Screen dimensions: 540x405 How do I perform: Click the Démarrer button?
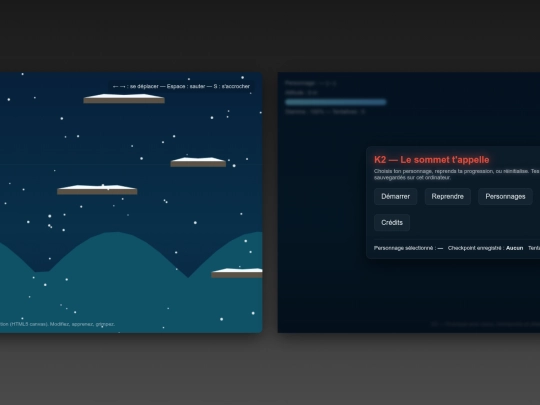[395, 197]
